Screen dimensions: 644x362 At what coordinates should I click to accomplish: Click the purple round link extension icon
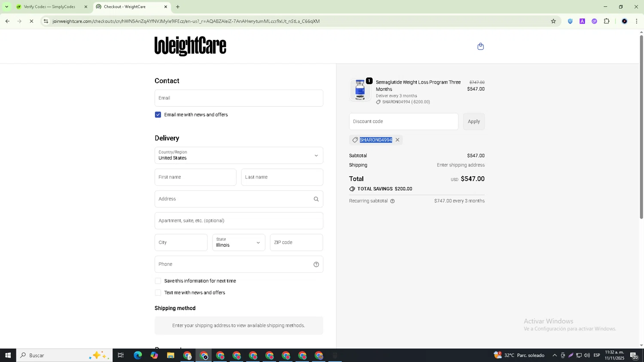594,21
